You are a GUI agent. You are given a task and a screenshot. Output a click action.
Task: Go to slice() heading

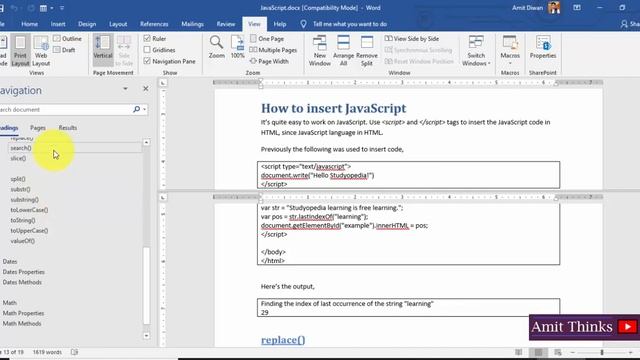[x=18, y=158]
